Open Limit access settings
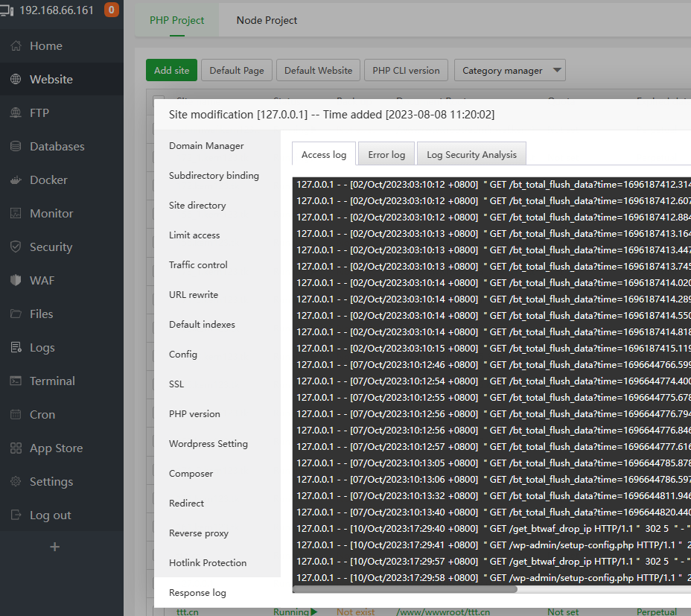The image size is (691, 616). point(194,235)
